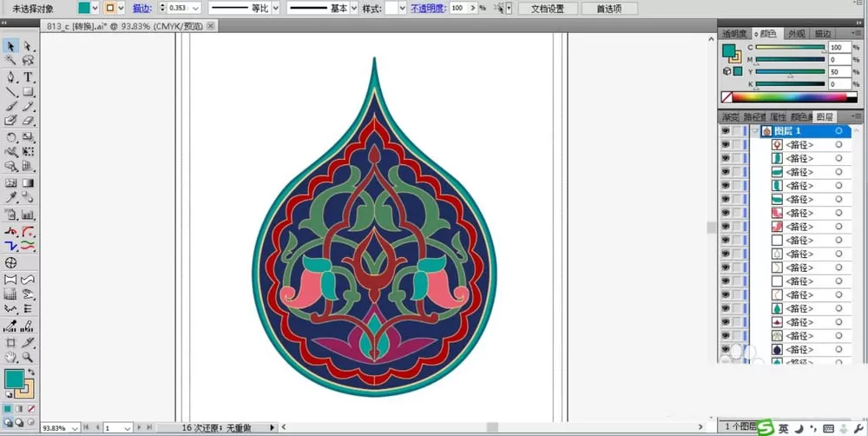Viewport: 868px width, 436px height.
Task: Collapse the 图层 1 layer triangle
Action: coord(755,131)
